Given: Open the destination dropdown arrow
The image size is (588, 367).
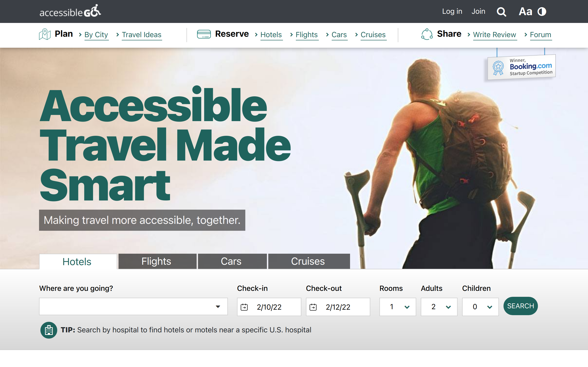Looking at the screenshot, I should [218, 307].
